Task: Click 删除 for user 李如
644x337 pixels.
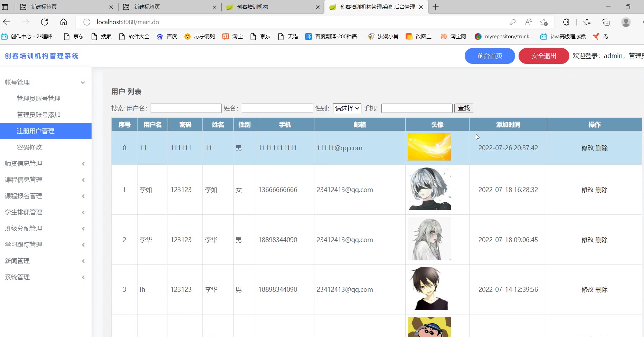Action: (x=602, y=190)
